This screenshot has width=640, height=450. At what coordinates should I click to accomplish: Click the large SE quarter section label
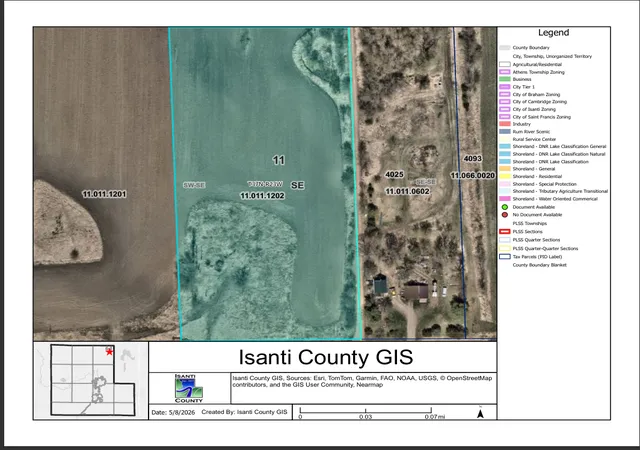coord(298,185)
